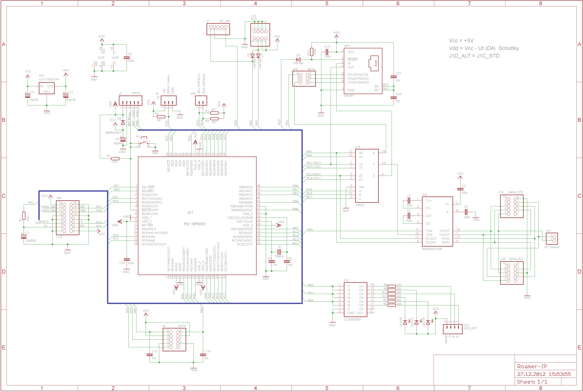Click the IC1 PIC 18F6520 label
Image resolution: width=583 pixels, height=392 pixels.
(194, 218)
